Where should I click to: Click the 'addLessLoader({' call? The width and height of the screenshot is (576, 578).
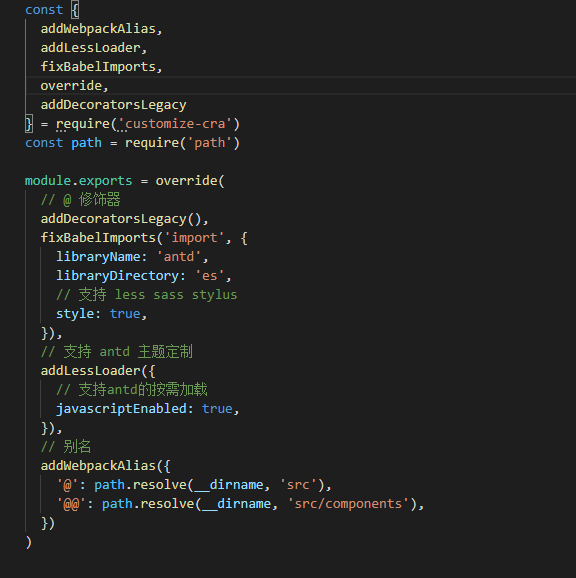click(x=98, y=371)
